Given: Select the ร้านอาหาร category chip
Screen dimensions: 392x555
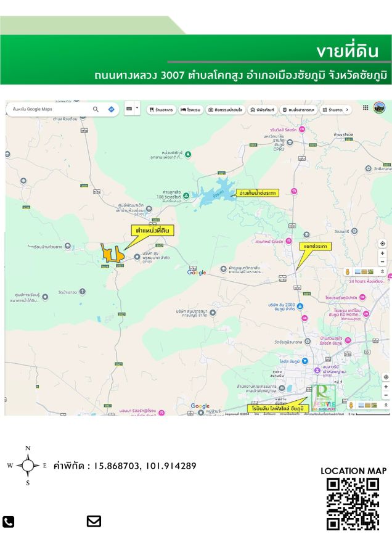Looking at the screenshot, I should pos(161,110).
